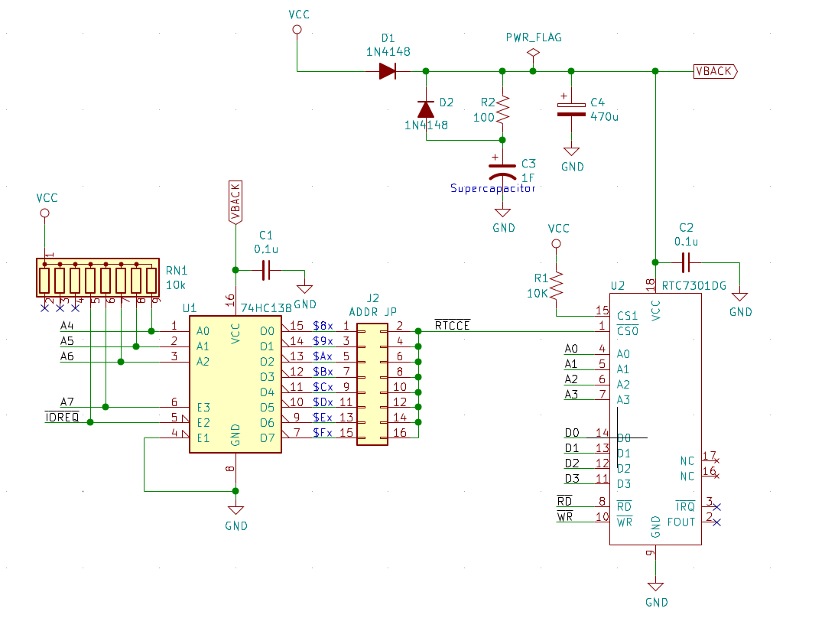Click the no-connect X on FOUT pin
825x644 pixels.
716,522
